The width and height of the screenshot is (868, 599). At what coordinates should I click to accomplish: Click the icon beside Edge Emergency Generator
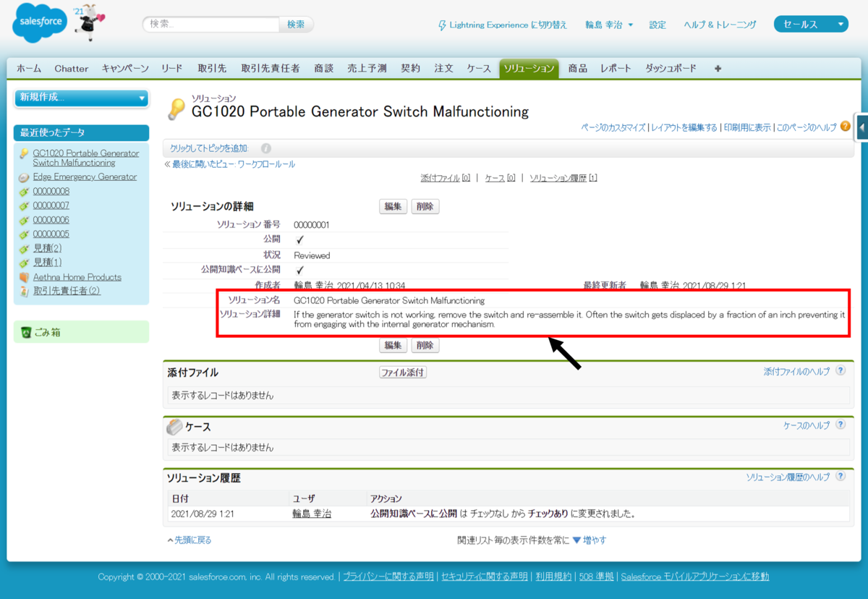[24, 177]
